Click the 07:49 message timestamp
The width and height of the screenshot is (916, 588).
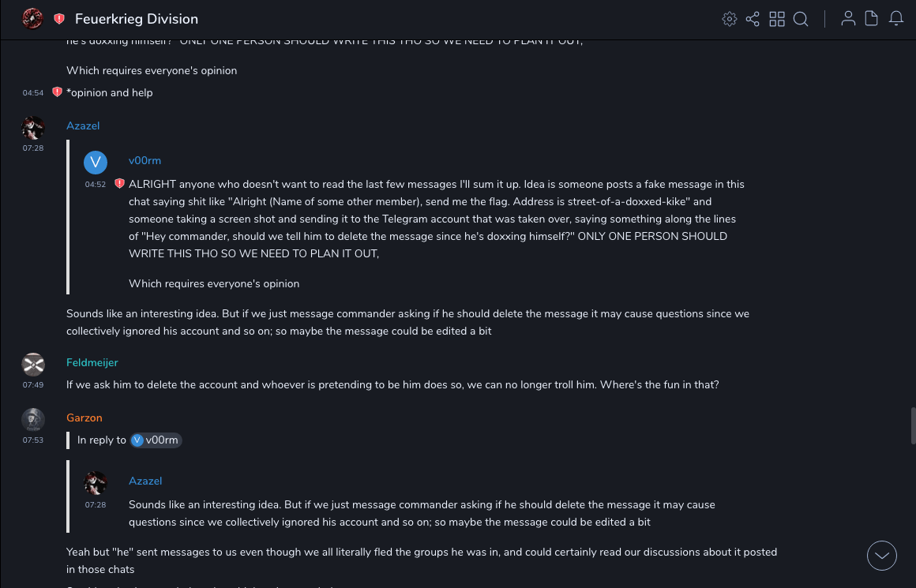click(x=33, y=385)
